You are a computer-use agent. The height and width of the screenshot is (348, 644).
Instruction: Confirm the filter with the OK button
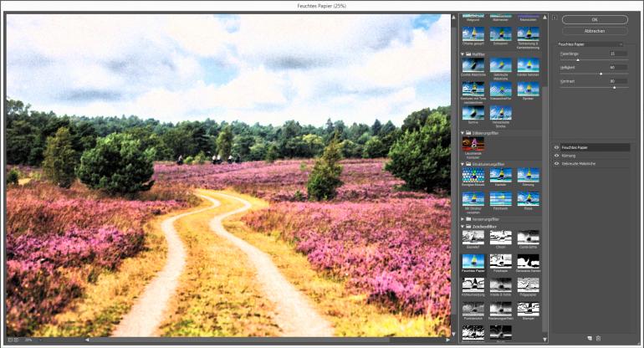tap(595, 20)
